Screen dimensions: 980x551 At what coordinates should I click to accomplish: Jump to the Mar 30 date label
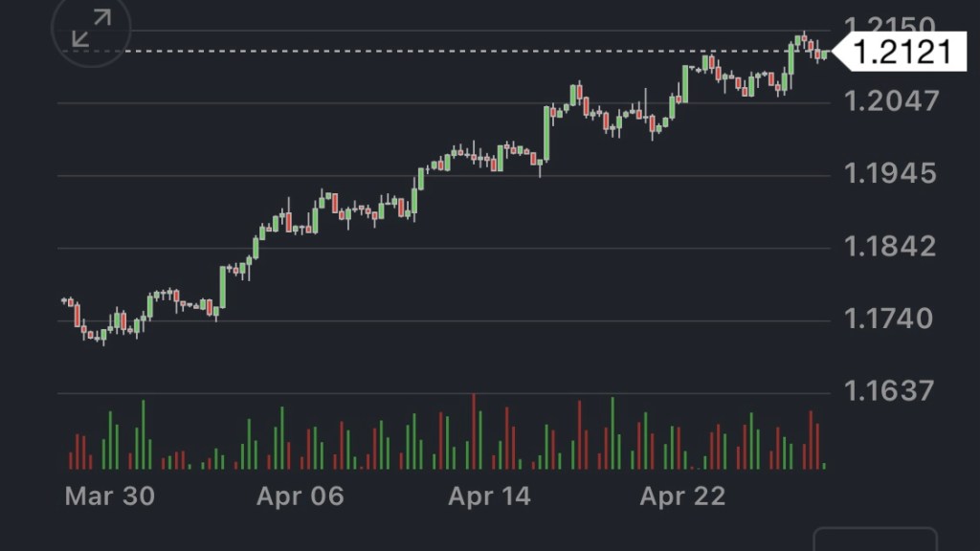pos(109,496)
